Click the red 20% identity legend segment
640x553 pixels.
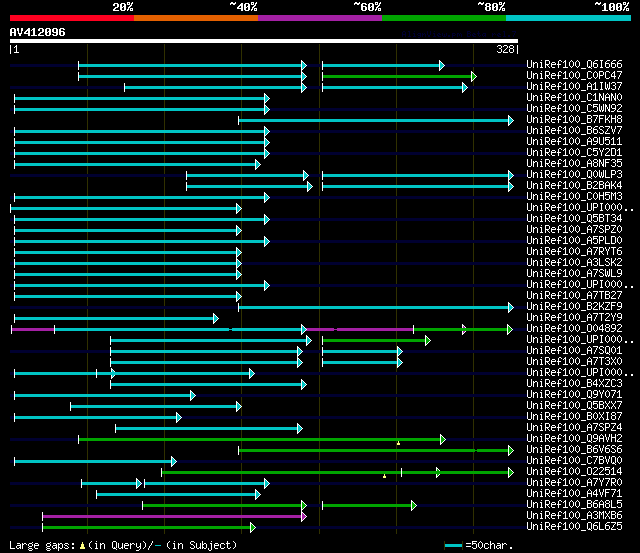pos(72,18)
